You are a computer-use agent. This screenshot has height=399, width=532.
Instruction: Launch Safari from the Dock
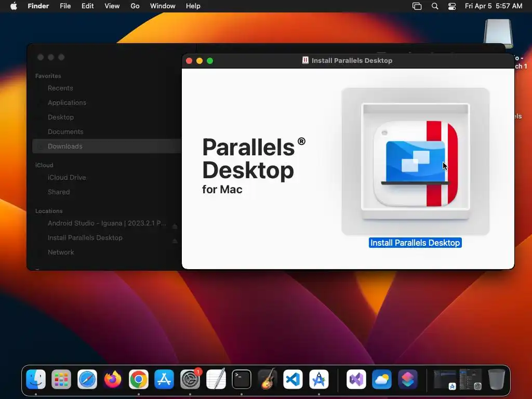[87, 379]
